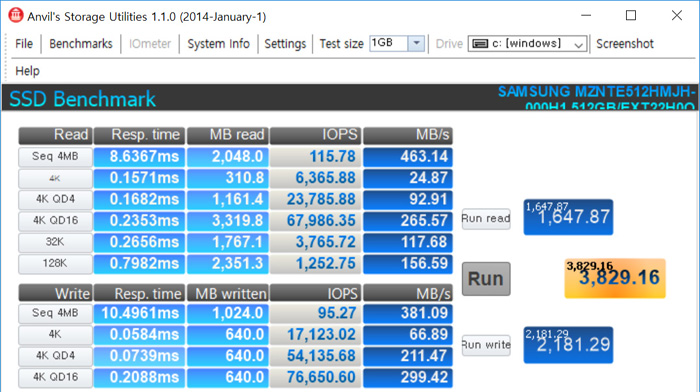Click the 156.59 MB/s value
This screenshot has height=392, width=700.
408,263
